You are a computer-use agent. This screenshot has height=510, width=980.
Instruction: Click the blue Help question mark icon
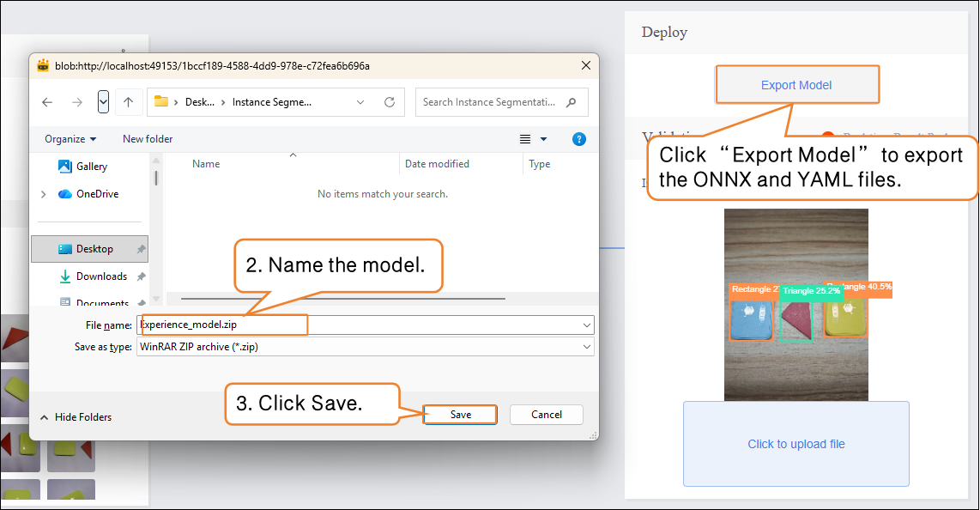[579, 139]
